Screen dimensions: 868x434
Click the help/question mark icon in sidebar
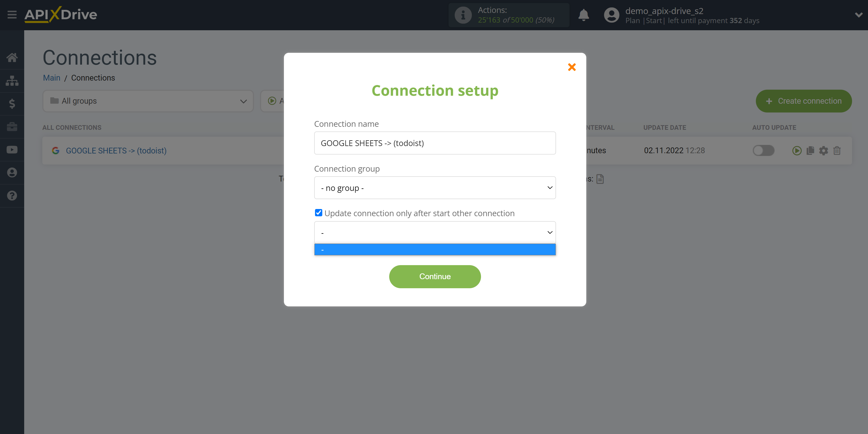[12, 196]
